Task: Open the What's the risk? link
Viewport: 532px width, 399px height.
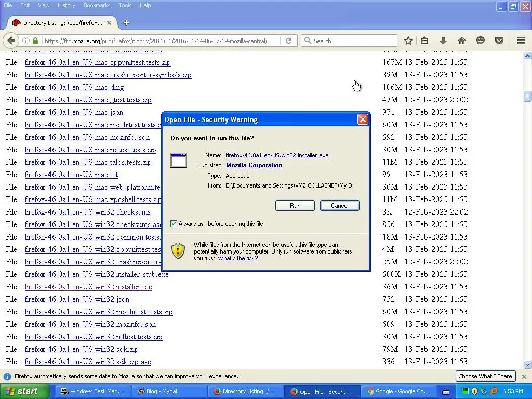Action: 237,258
